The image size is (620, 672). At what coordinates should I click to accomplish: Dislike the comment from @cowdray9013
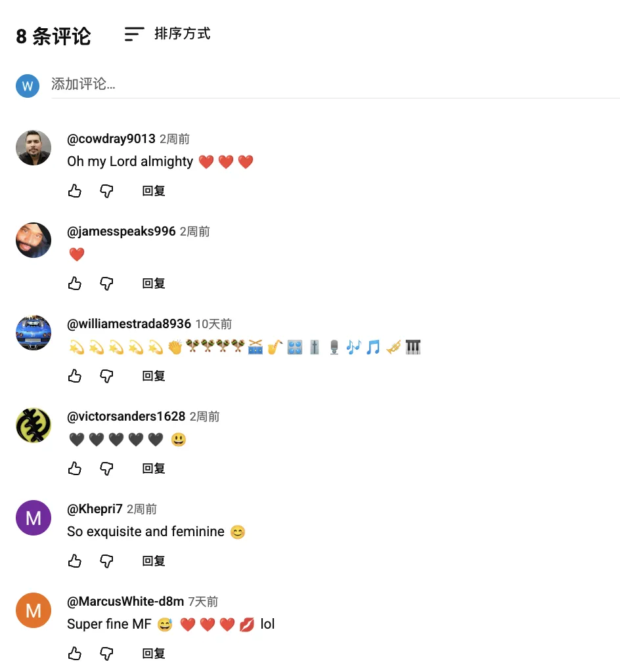point(106,191)
